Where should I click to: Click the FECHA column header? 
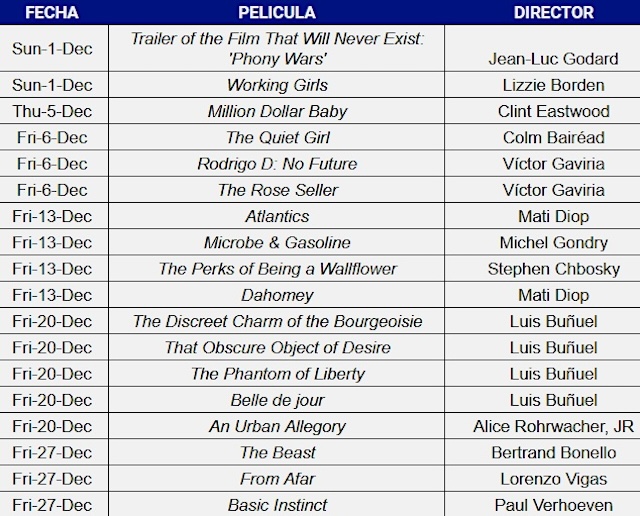[52, 12]
